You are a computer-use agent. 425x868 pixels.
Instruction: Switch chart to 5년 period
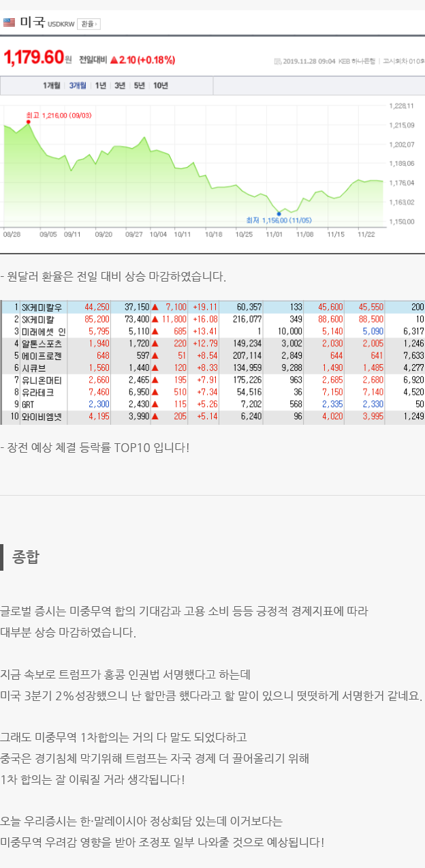140,85
